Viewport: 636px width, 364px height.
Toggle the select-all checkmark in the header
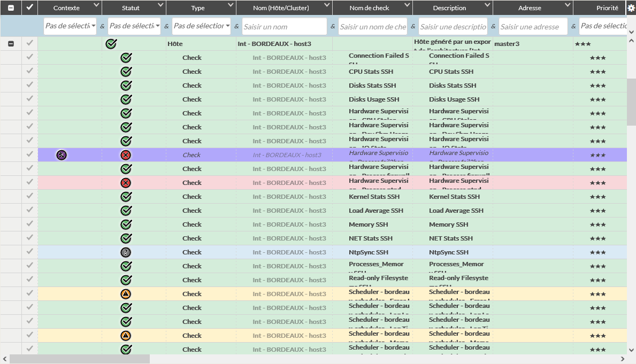coord(30,7)
